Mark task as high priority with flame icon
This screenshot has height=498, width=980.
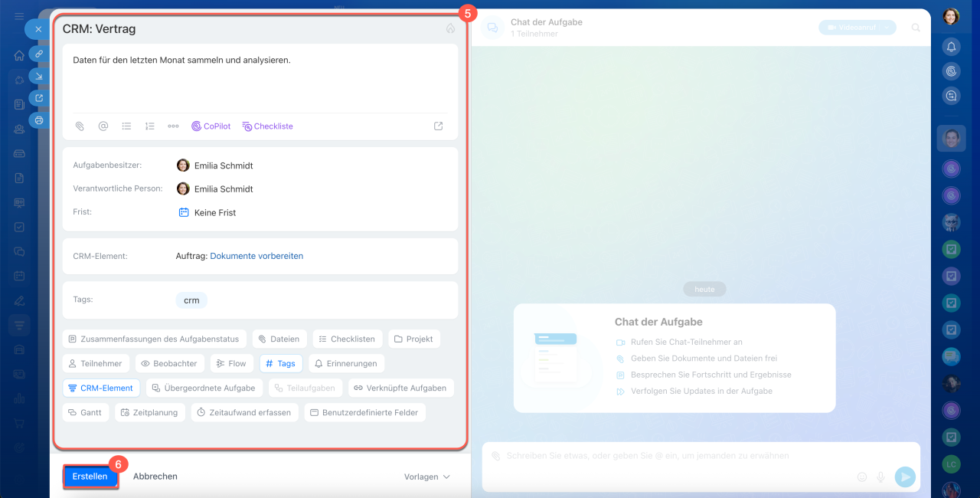[450, 28]
